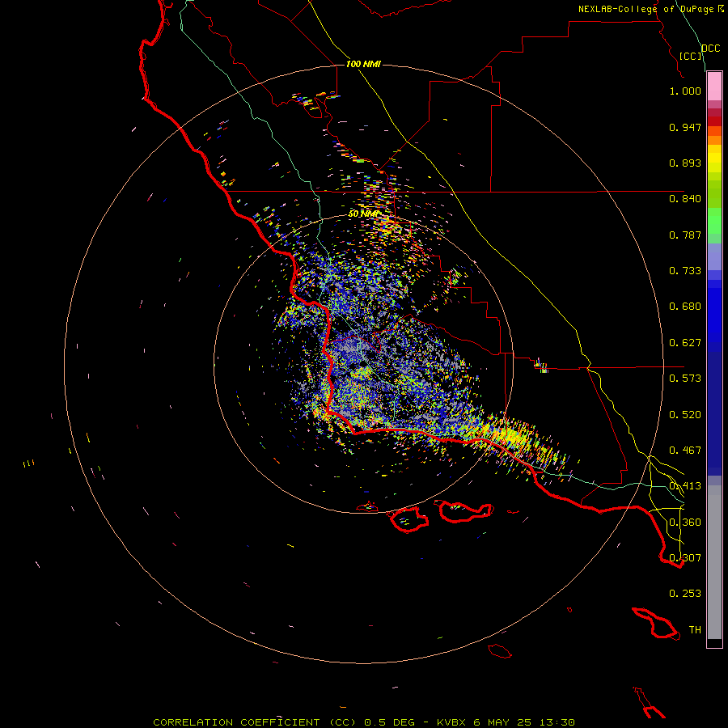Pick the pink segment of the color bar

(714, 87)
